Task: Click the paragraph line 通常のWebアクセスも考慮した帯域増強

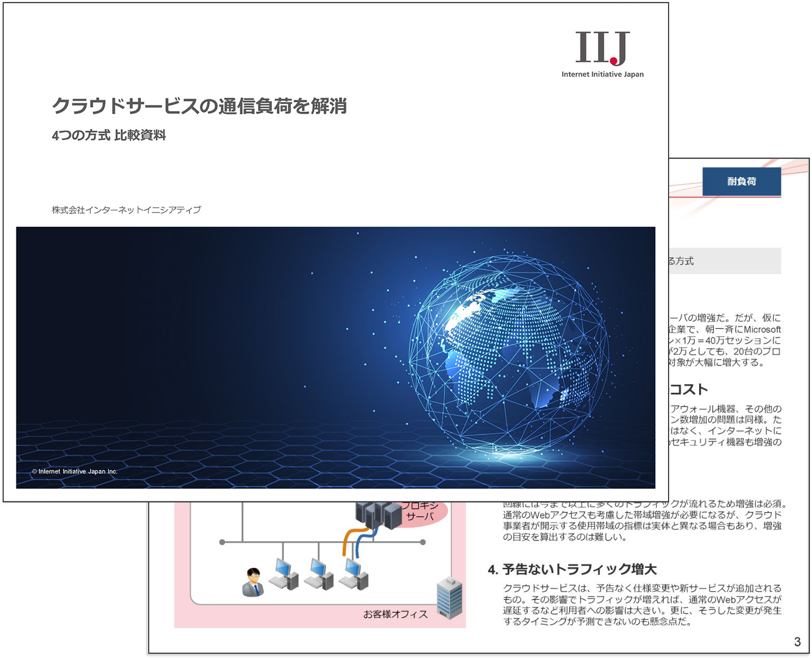Action: pyautogui.click(x=642, y=515)
